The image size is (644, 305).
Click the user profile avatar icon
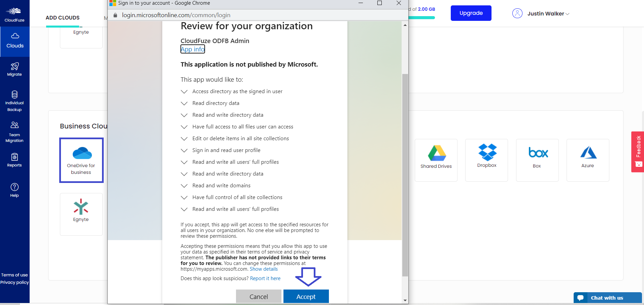[x=517, y=13]
